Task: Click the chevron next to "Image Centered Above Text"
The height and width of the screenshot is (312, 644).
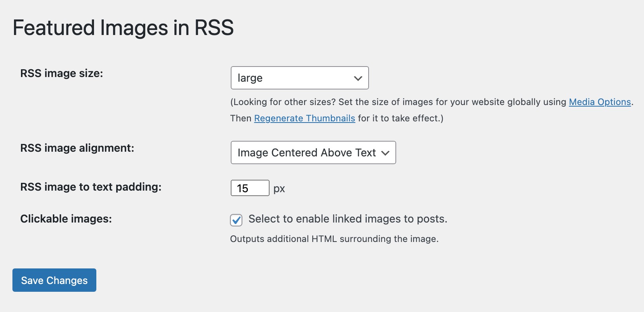Action: (x=385, y=153)
